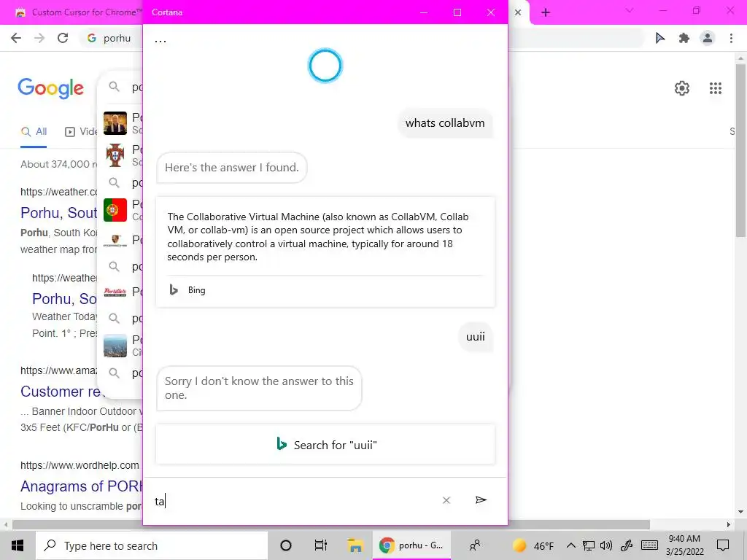
Task: Click the taskbar search box
Action: click(152, 545)
